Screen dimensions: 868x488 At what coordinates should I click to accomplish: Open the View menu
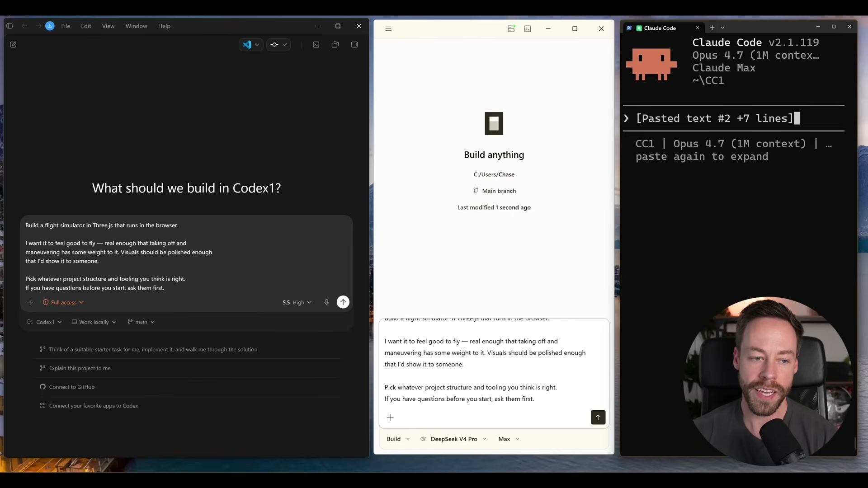pyautogui.click(x=108, y=26)
